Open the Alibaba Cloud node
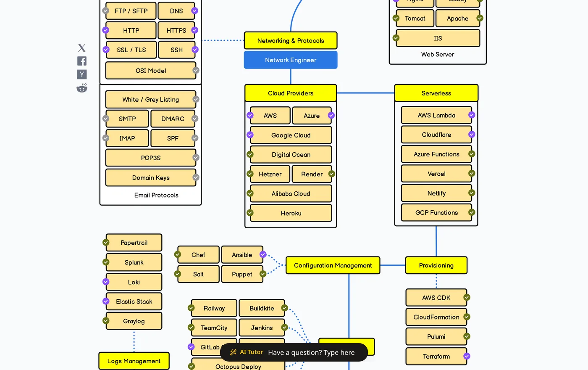The height and width of the screenshot is (370, 588). (x=291, y=194)
